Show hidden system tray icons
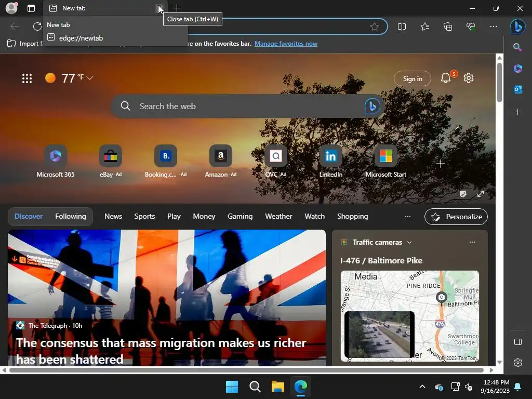This screenshot has height=399, width=532. 422,387
